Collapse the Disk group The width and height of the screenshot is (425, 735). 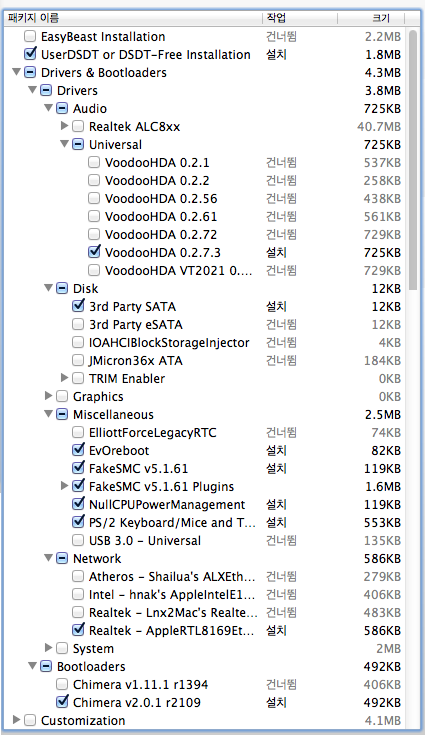(x=48, y=287)
